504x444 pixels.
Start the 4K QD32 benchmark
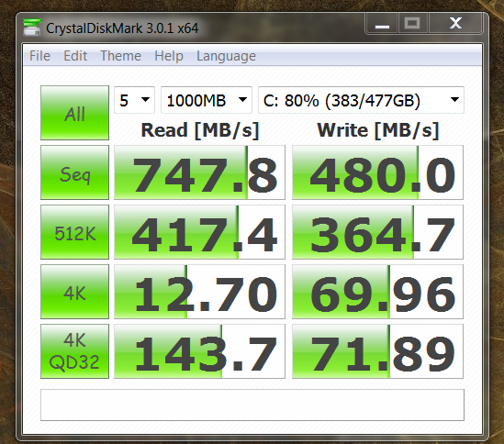tap(75, 351)
